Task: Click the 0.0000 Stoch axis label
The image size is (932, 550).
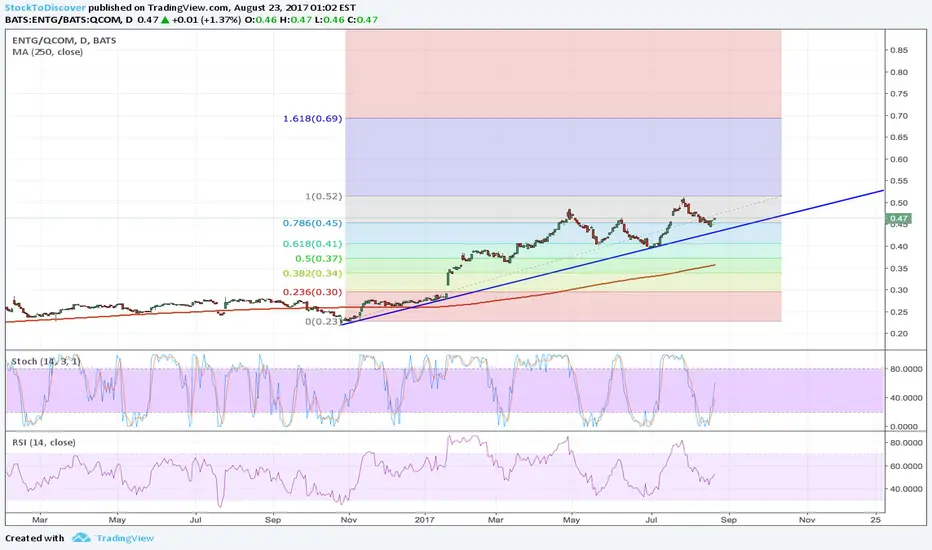Action: coord(906,426)
